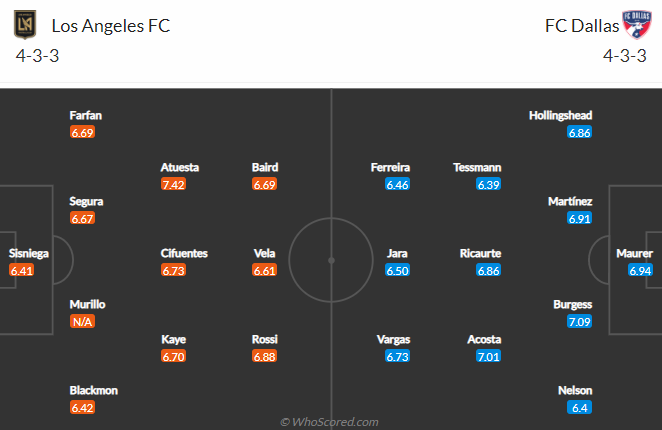
Task: Click player name Cifuentes
Action: pos(184,253)
